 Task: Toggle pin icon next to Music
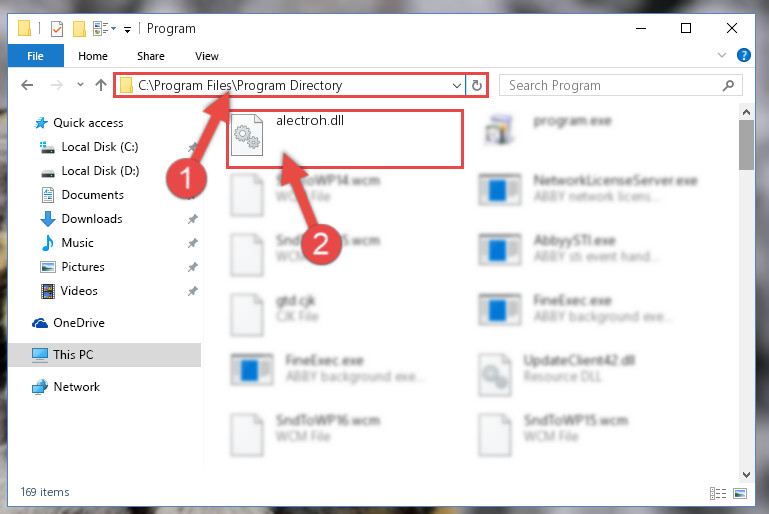(193, 243)
